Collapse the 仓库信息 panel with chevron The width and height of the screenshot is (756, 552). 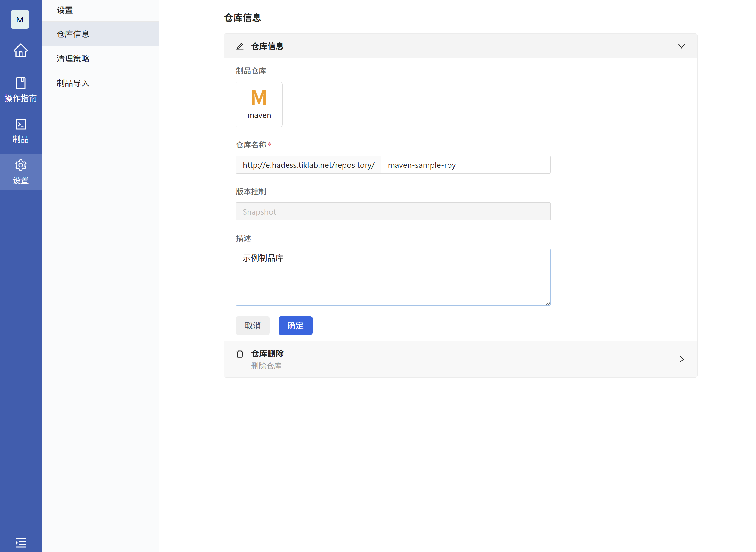(681, 46)
